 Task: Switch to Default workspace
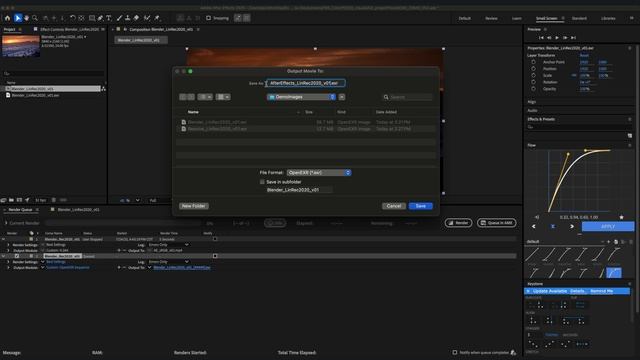pyautogui.click(x=464, y=18)
